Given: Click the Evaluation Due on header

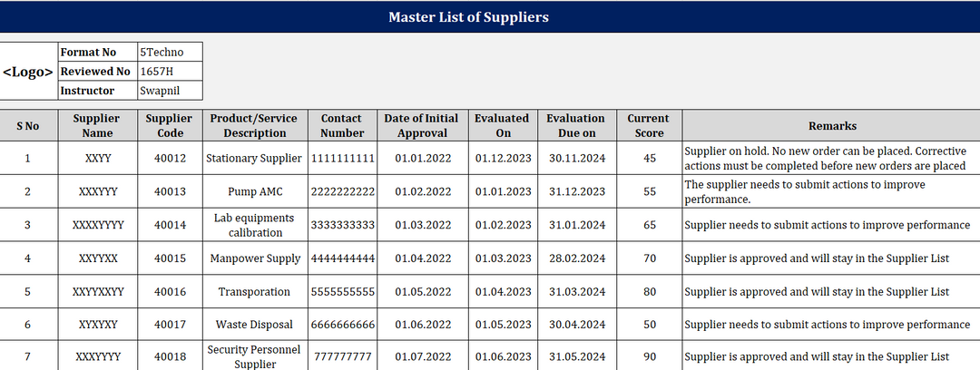Looking at the screenshot, I should [575, 125].
